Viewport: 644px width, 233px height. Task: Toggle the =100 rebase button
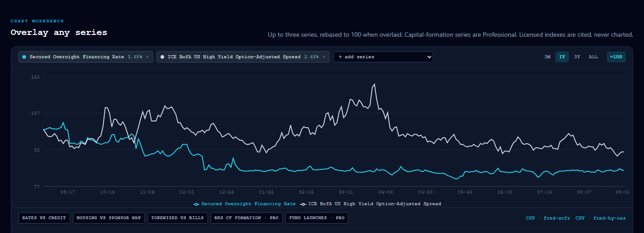[x=616, y=57]
